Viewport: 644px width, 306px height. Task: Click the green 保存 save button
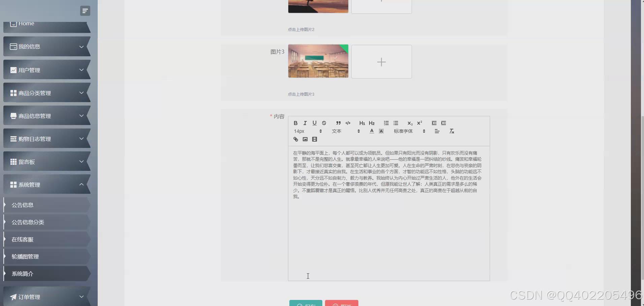(x=306, y=304)
